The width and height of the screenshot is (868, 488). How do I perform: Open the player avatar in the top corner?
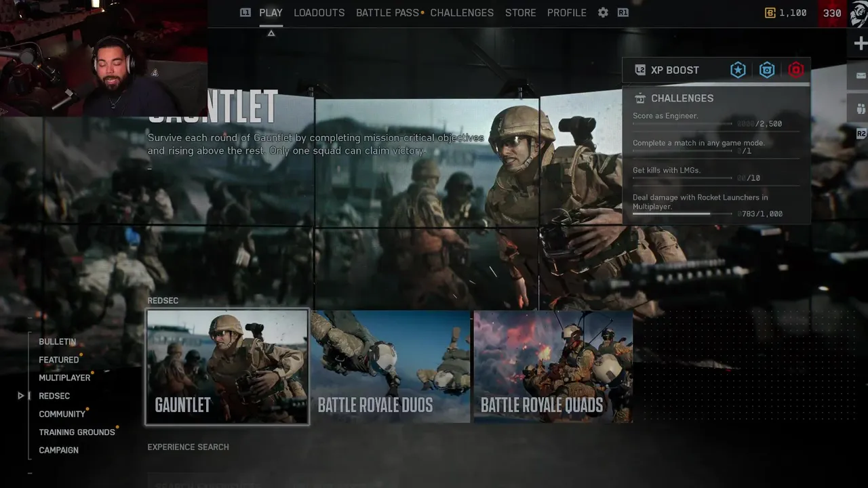click(x=859, y=14)
